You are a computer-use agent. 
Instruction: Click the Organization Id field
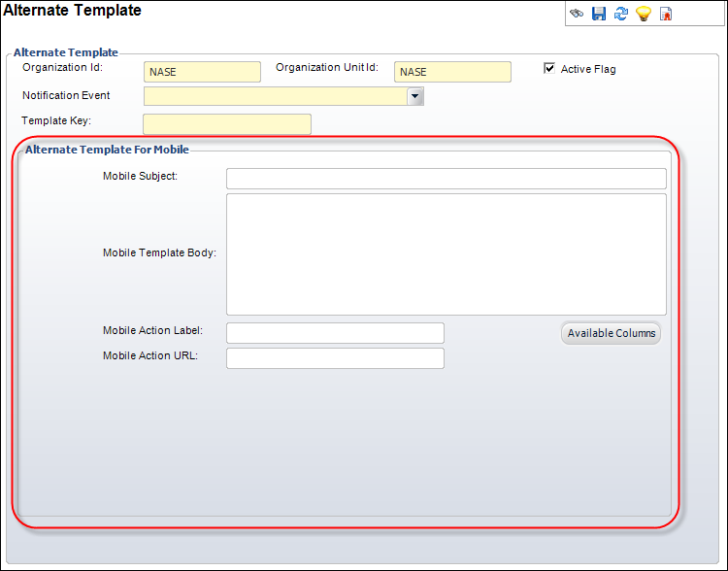(202, 72)
